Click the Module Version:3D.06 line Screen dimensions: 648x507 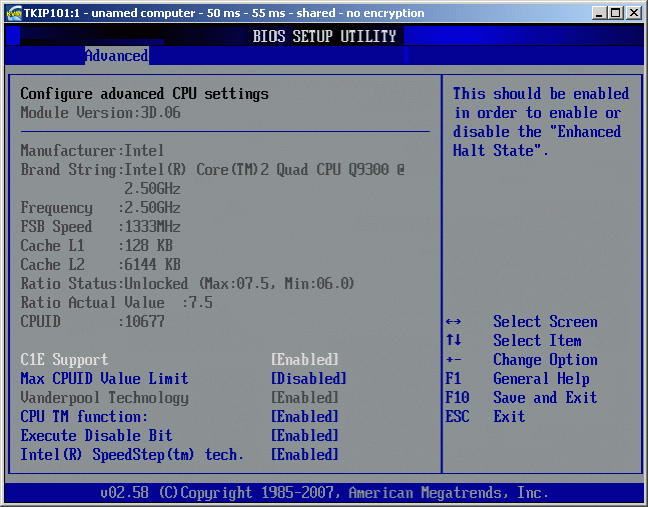click(x=100, y=112)
